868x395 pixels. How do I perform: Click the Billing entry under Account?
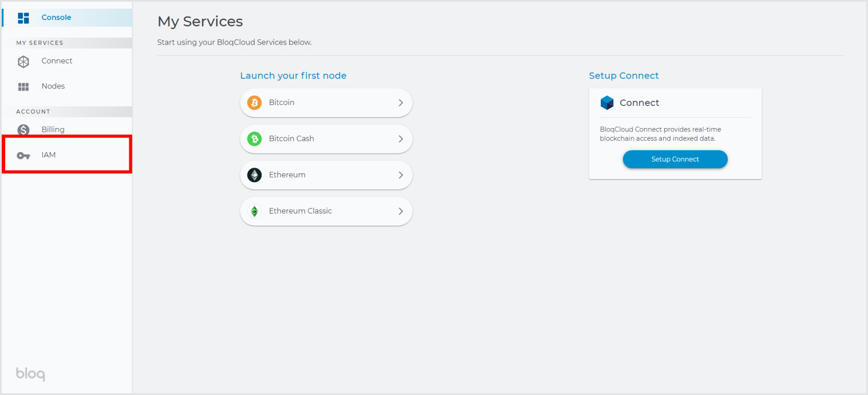[x=53, y=129]
